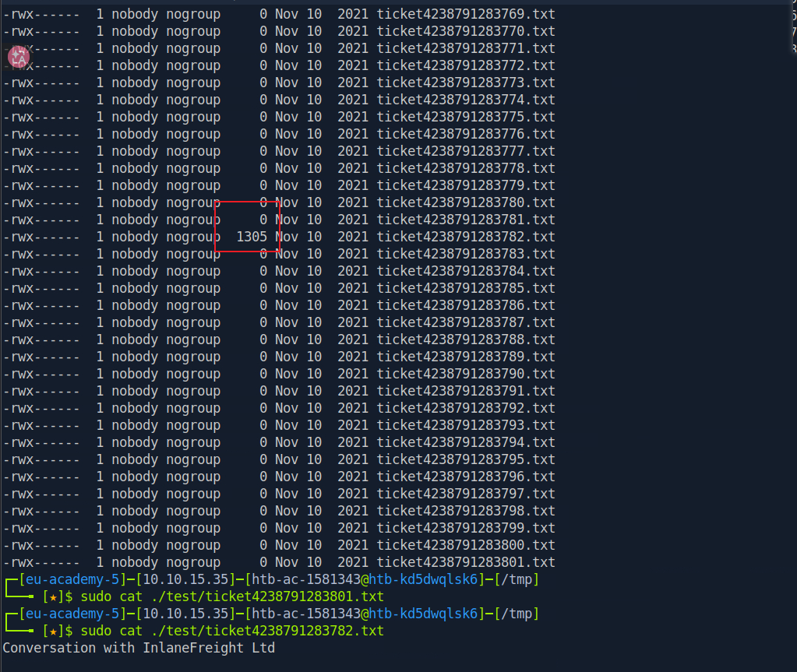Click hostname htb-kd5dwqlsk6 in the second prompt
This screenshot has width=797, height=672.
pyautogui.click(x=423, y=614)
